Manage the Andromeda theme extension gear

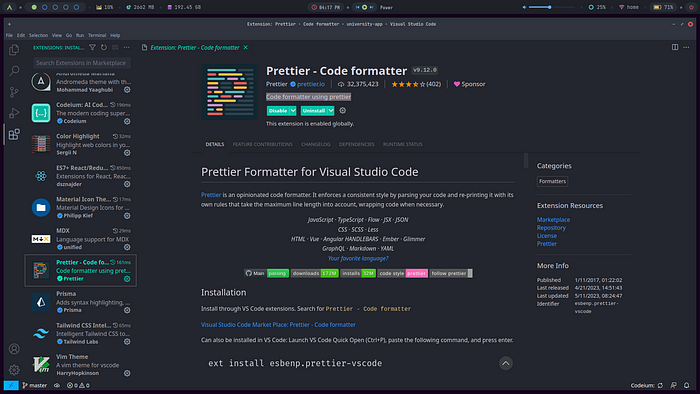(x=127, y=90)
